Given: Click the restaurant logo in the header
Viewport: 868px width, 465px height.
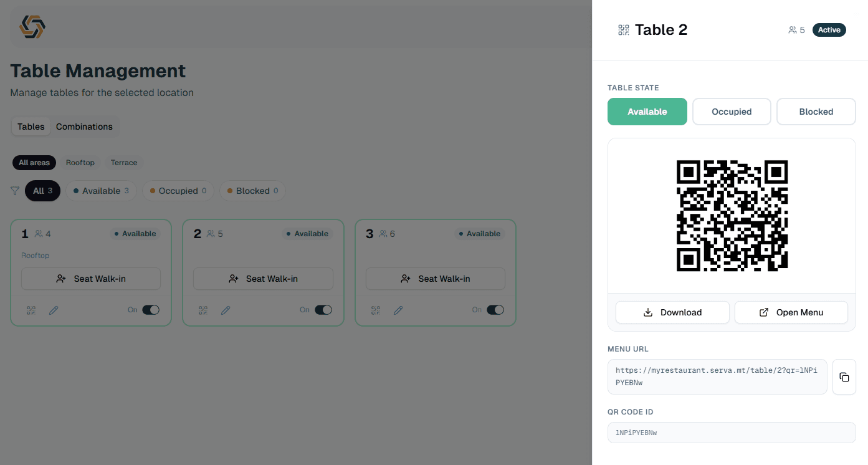Looking at the screenshot, I should (x=32, y=27).
